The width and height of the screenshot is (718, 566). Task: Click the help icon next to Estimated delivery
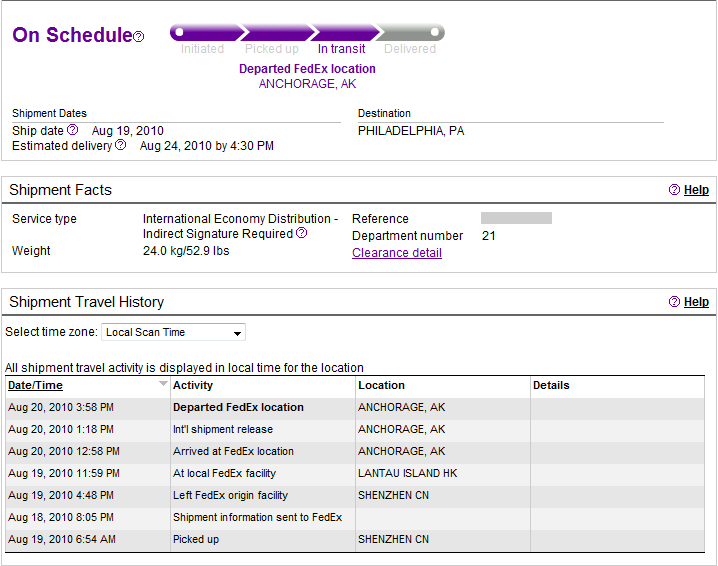click(120, 145)
